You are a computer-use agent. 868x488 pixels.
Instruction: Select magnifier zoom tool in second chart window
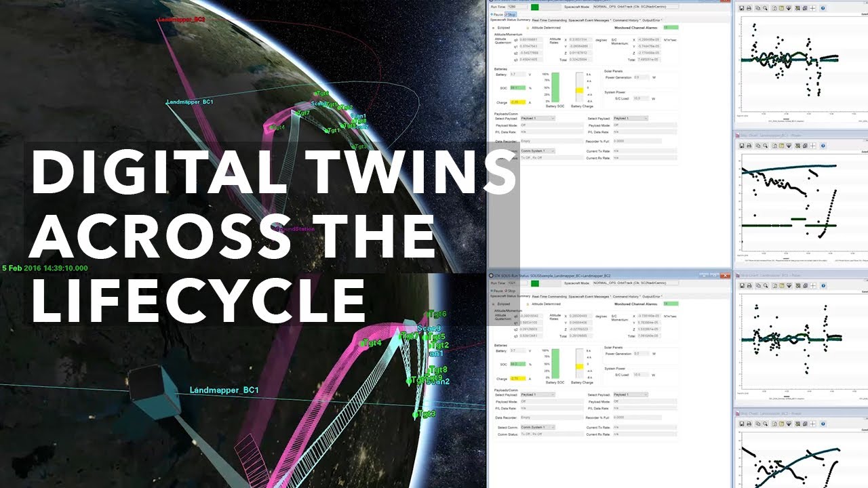coord(765,146)
